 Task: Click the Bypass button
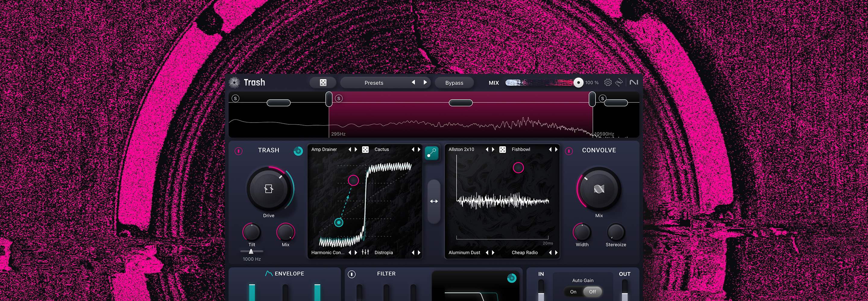pos(454,83)
